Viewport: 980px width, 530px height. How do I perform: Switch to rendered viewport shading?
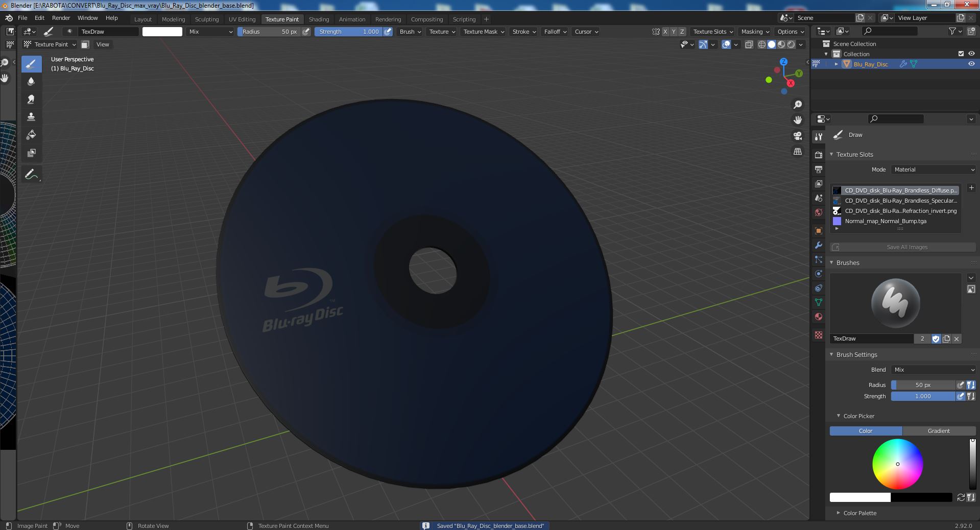pyautogui.click(x=791, y=44)
